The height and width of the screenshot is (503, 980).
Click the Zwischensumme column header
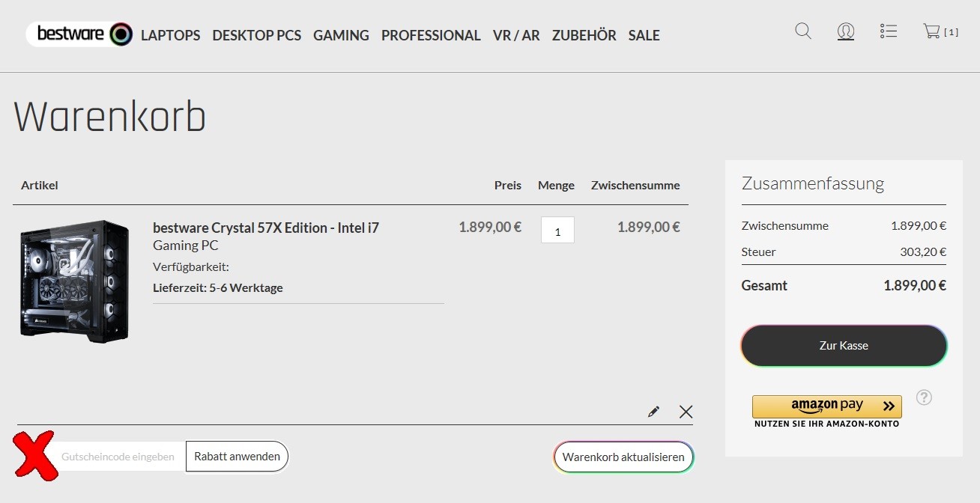(x=635, y=185)
